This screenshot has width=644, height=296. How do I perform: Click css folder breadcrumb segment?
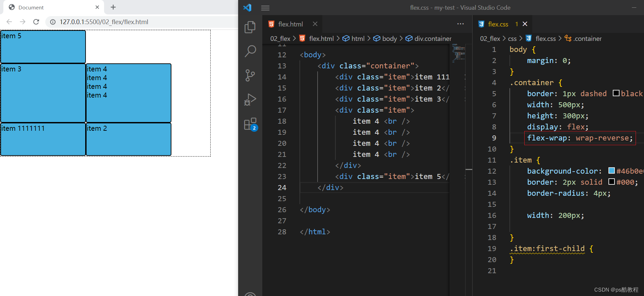pos(512,39)
